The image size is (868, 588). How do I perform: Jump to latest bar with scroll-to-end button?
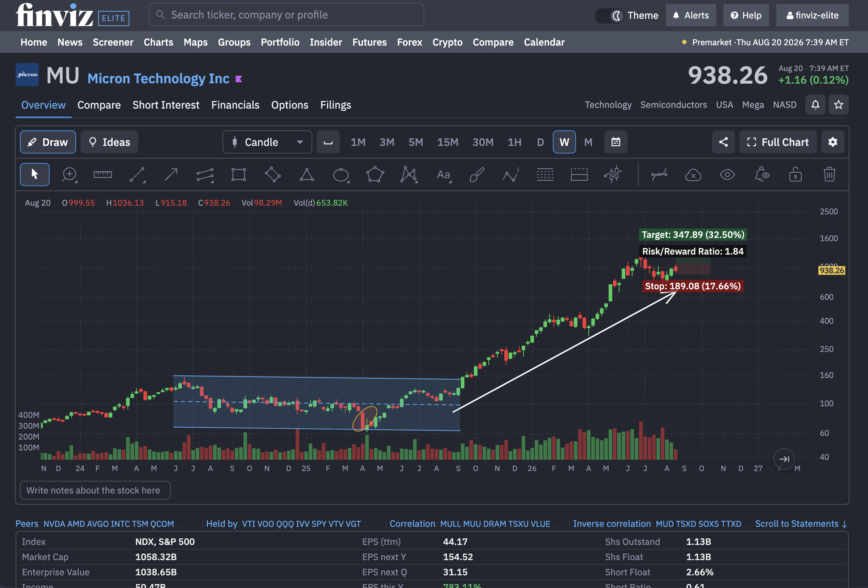click(784, 459)
